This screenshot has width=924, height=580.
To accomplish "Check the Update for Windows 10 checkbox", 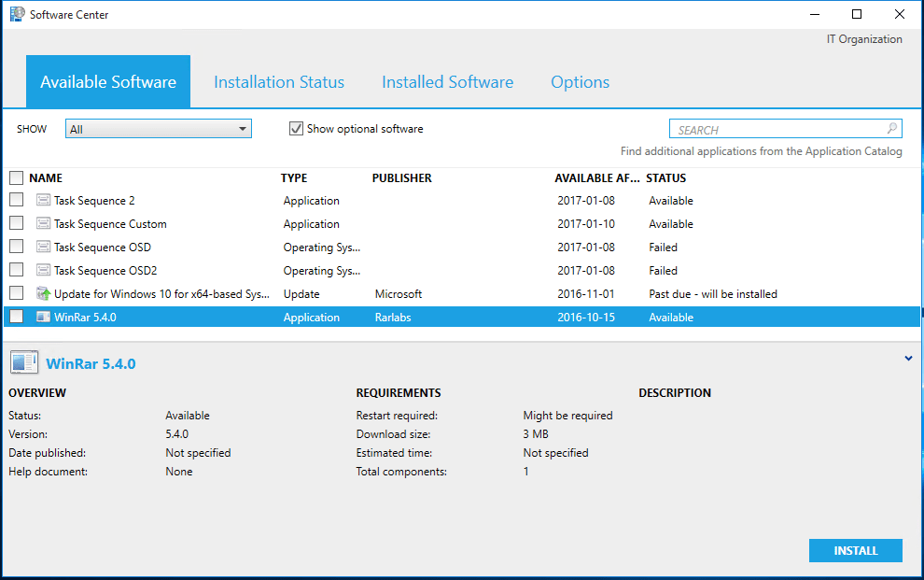I will tap(17, 293).
